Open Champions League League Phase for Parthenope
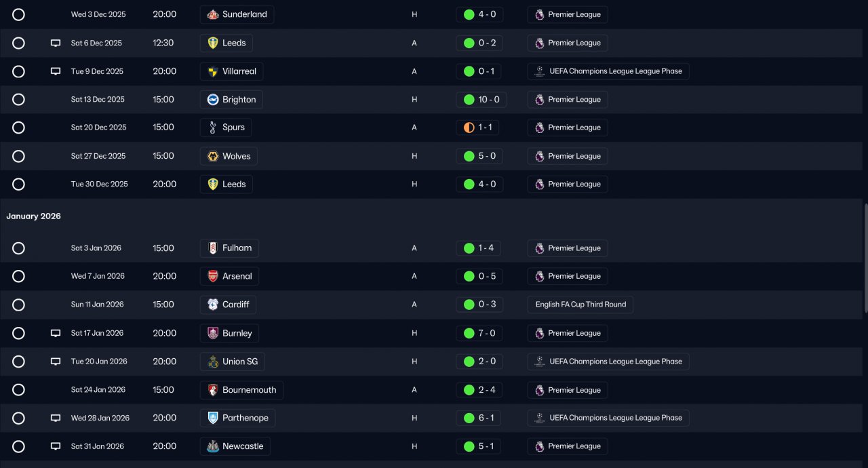This screenshot has width=868, height=468. (x=608, y=418)
